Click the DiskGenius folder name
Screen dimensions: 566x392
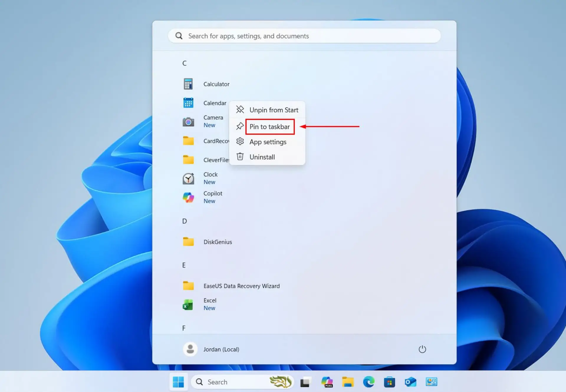[x=218, y=242]
